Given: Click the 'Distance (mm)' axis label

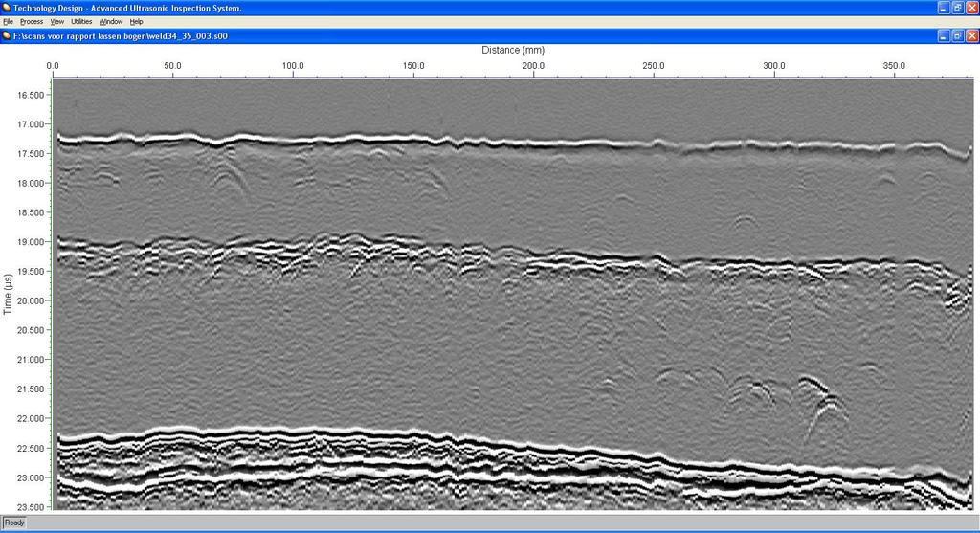Looking at the screenshot, I should coord(513,50).
